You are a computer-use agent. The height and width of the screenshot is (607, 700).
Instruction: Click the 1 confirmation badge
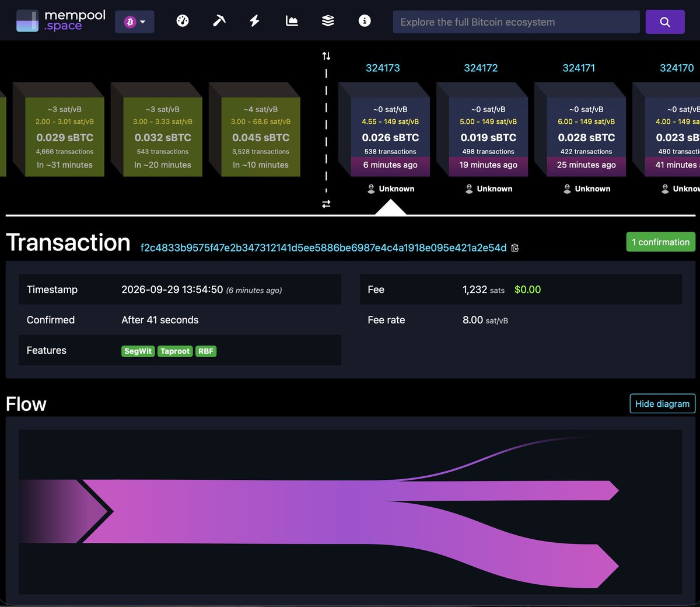(x=660, y=242)
